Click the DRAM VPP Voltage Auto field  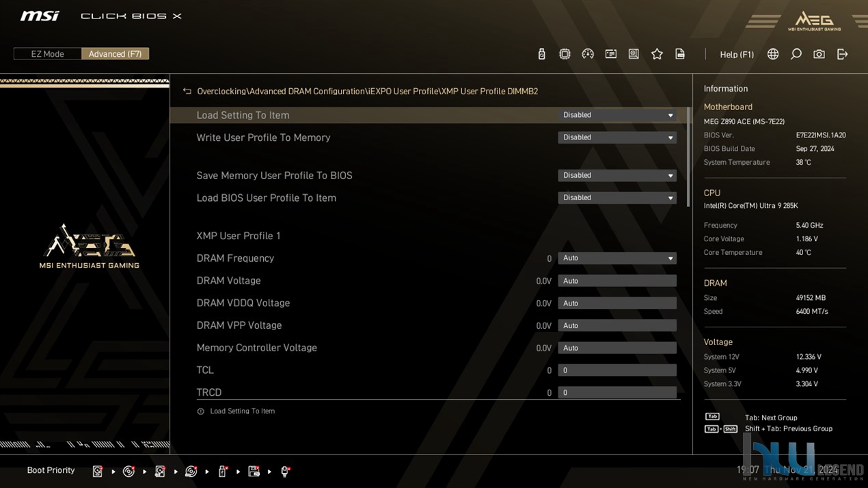[x=617, y=325]
